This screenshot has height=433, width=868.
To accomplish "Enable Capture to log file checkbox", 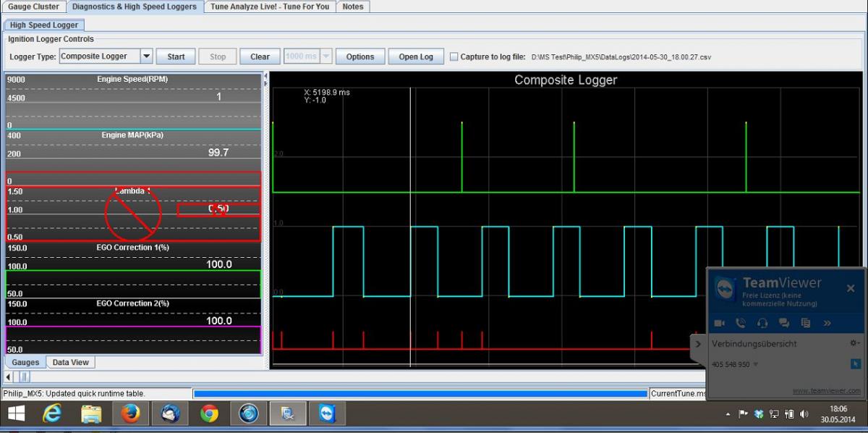I will [454, 56].
